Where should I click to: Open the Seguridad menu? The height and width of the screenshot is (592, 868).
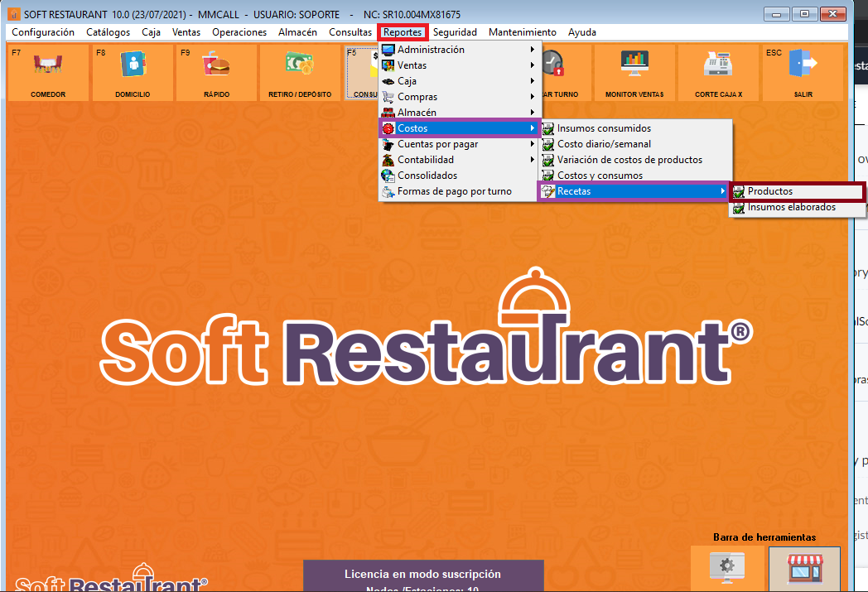(455, 32)
